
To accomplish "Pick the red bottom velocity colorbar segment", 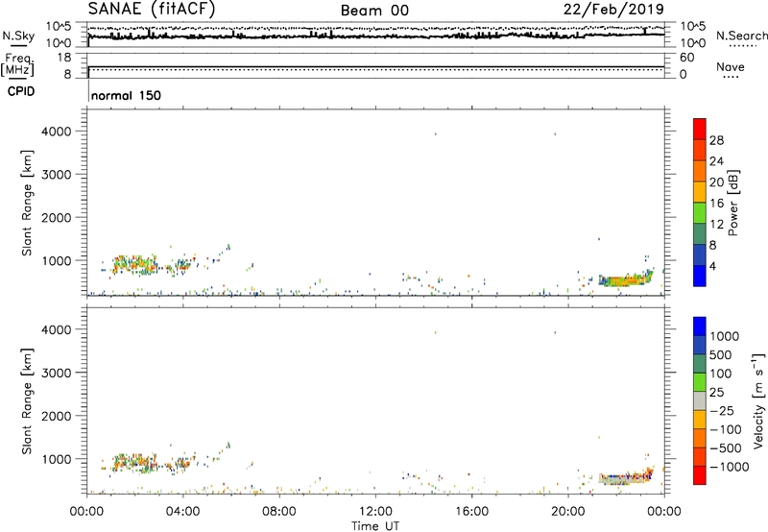I will (700, 475).
